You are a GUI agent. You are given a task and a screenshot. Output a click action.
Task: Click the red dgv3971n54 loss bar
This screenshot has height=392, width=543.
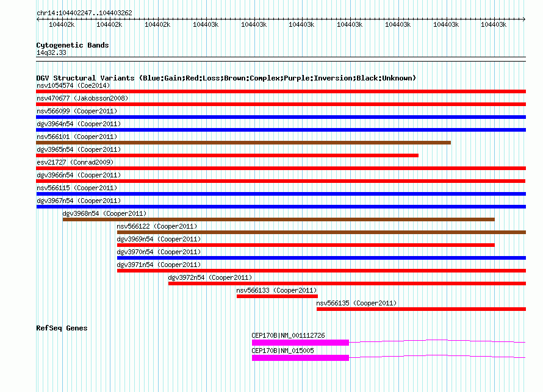tap(322, 271)
